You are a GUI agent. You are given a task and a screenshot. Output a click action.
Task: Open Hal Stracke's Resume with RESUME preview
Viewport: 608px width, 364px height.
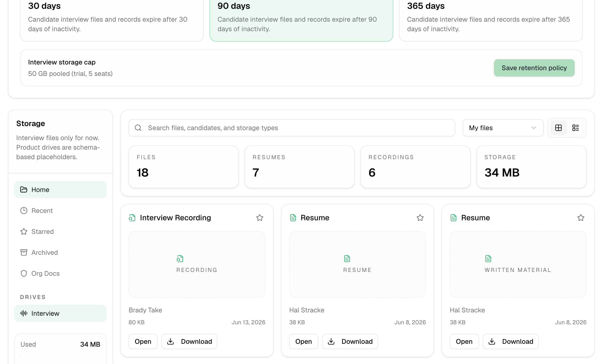304,341
